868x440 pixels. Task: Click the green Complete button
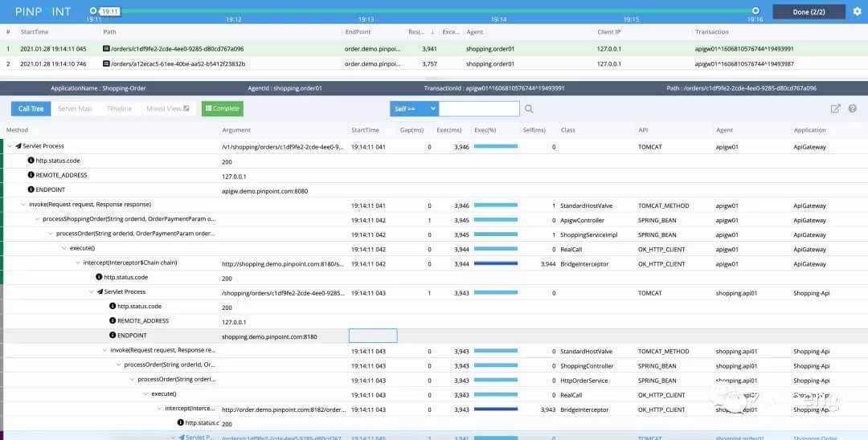[x=222, y=108]
